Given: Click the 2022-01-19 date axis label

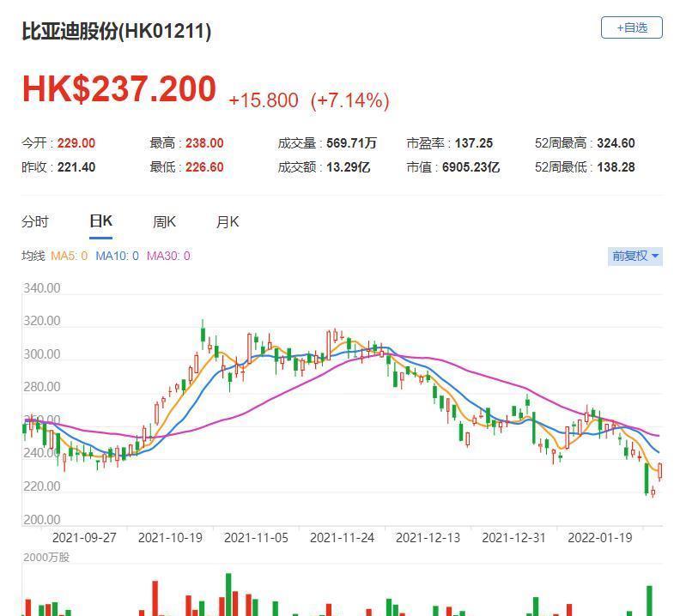Looking at the screenshot, I should click(600, 538).
